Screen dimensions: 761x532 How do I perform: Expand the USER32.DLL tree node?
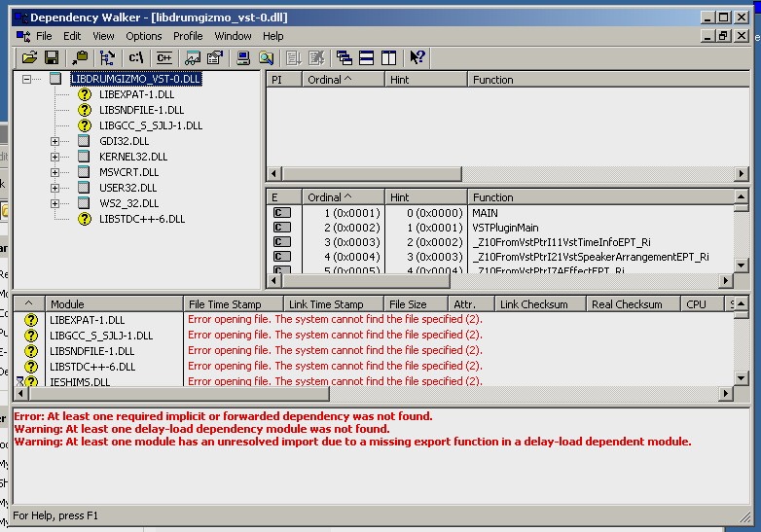tap(54, 188)
